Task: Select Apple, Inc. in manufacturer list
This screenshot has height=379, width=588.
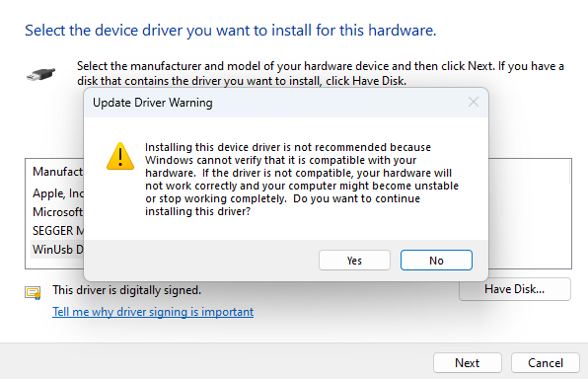Action: point(58,193)
